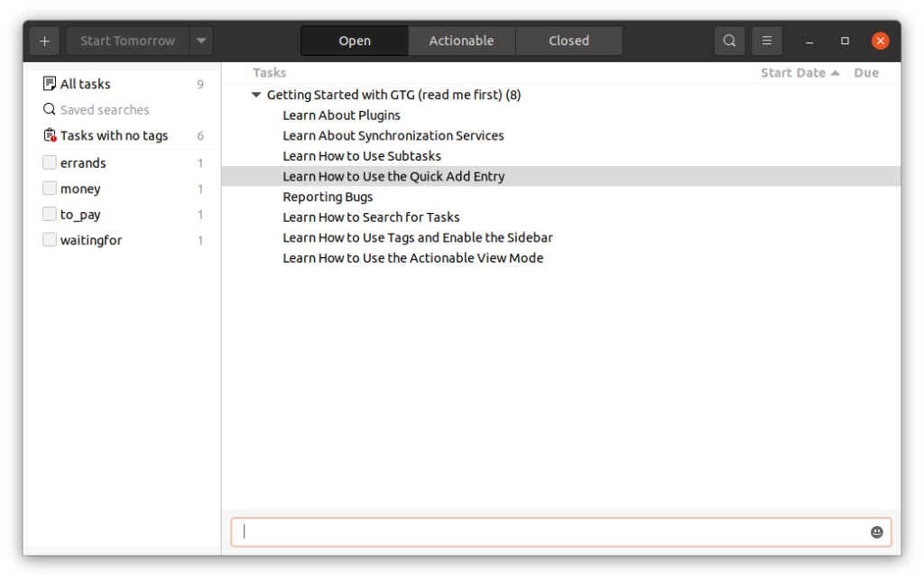Select All tasks in the sidebar
924x581 pixels.
tap(85, 84)
